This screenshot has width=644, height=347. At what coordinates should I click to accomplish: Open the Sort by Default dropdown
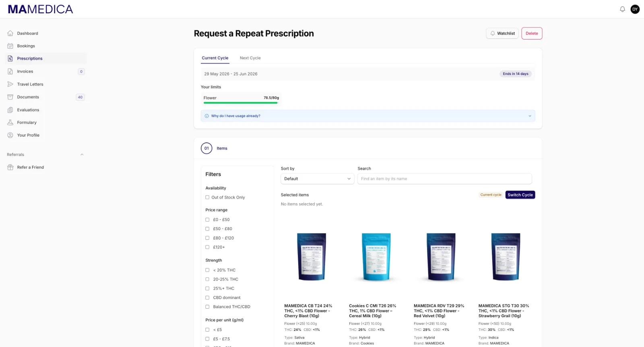317,179
